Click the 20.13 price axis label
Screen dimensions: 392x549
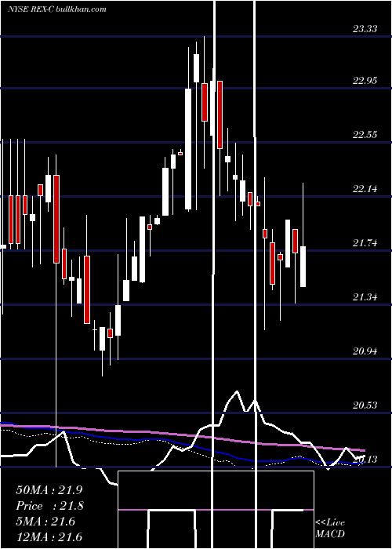coord(365,459)
